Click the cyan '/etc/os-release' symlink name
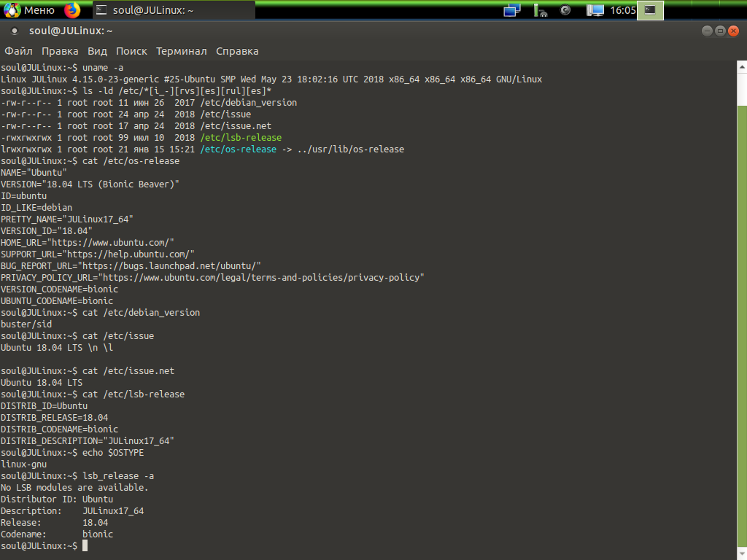 (239, 149)
